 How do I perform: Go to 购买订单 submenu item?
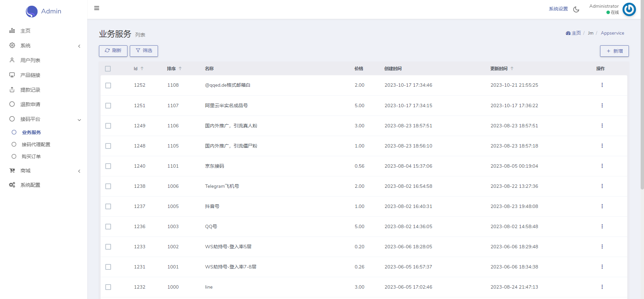coord(31,157)
